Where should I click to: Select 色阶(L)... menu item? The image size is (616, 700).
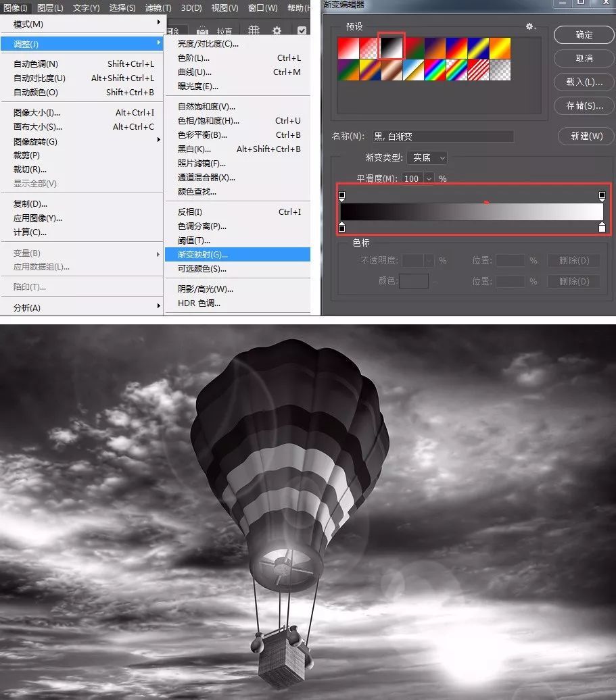(237, 58)
